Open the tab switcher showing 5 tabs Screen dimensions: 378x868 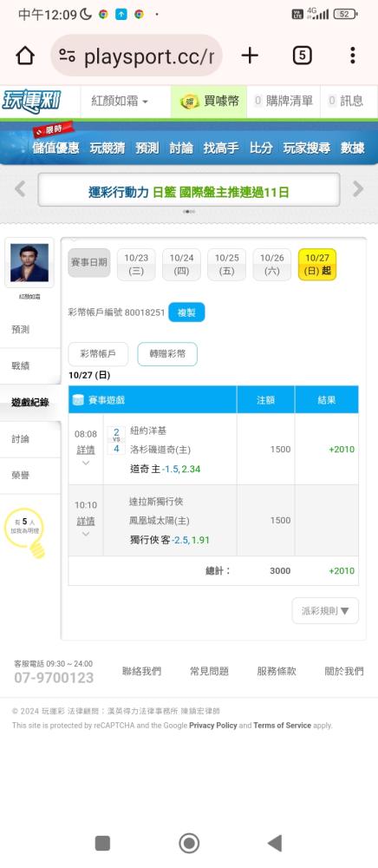tap(302, 56)
